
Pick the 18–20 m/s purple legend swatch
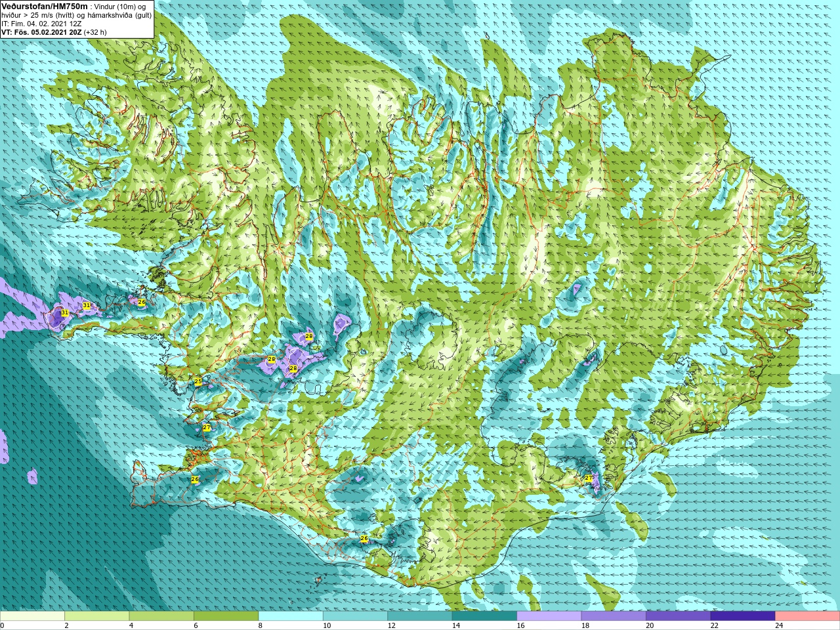click(614, 616)
